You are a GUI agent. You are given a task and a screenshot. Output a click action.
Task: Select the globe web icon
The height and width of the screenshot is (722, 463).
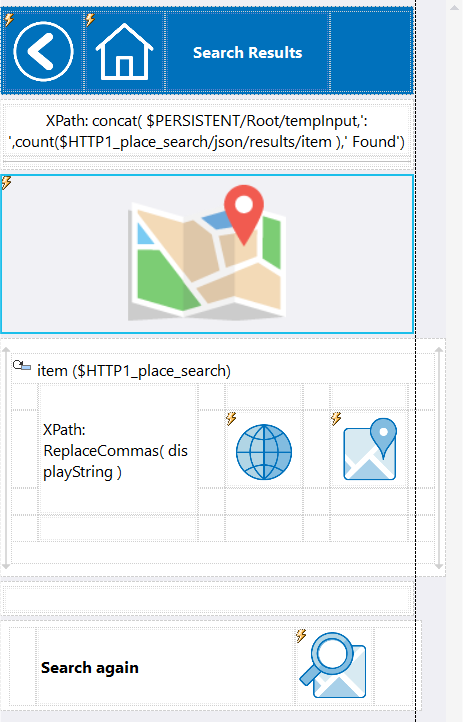click(264, 452)
